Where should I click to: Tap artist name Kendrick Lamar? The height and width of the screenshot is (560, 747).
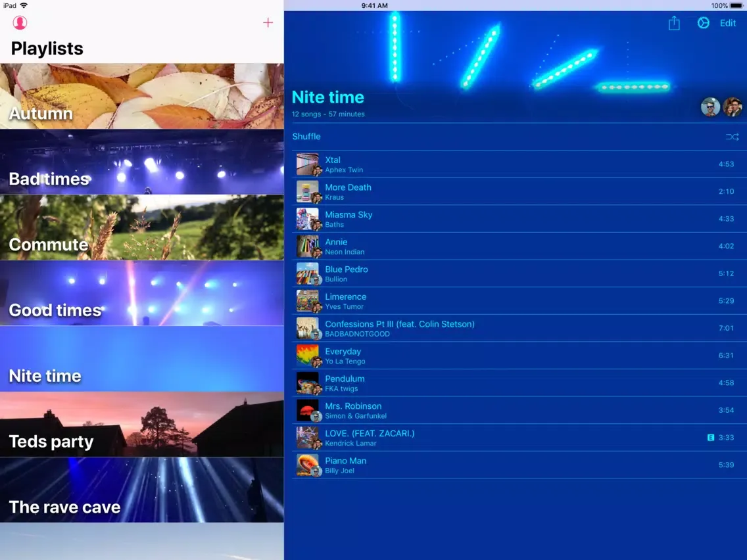point(350,443)
